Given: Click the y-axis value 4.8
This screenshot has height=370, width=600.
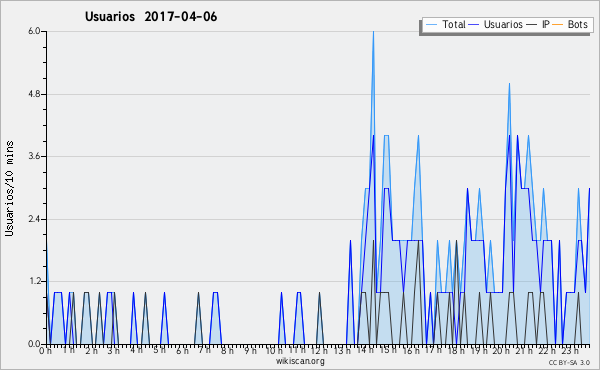Looking at the screenshot, I should [35, 94].
